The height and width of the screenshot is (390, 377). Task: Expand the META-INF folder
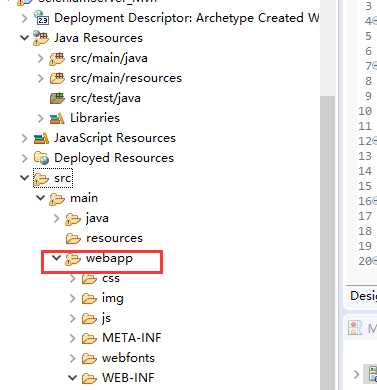72,338
